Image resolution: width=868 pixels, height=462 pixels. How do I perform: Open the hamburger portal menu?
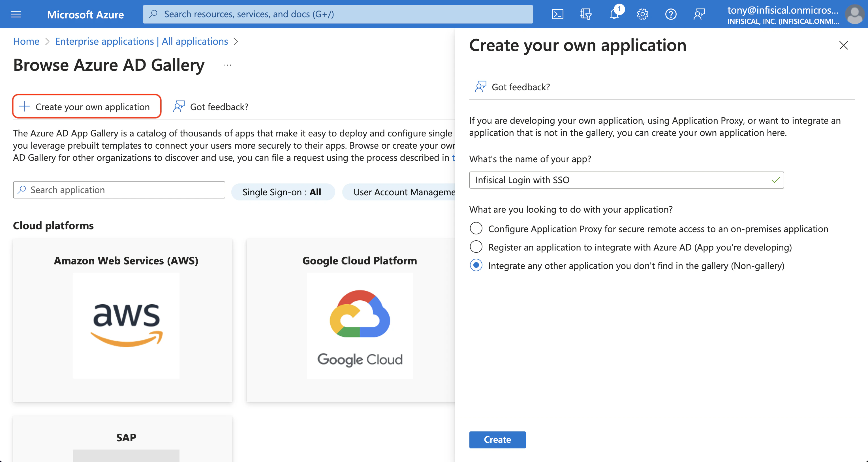[16, 14]
